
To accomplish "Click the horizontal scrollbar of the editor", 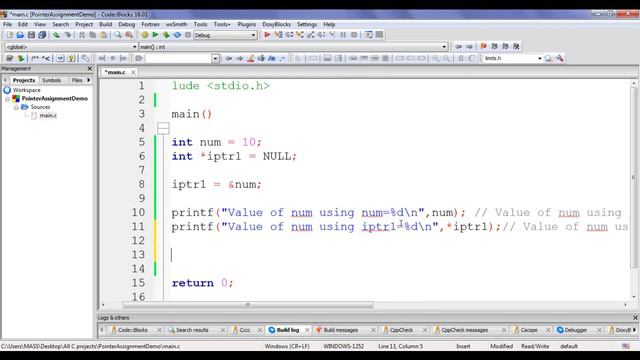I will (x=248, y=304).
